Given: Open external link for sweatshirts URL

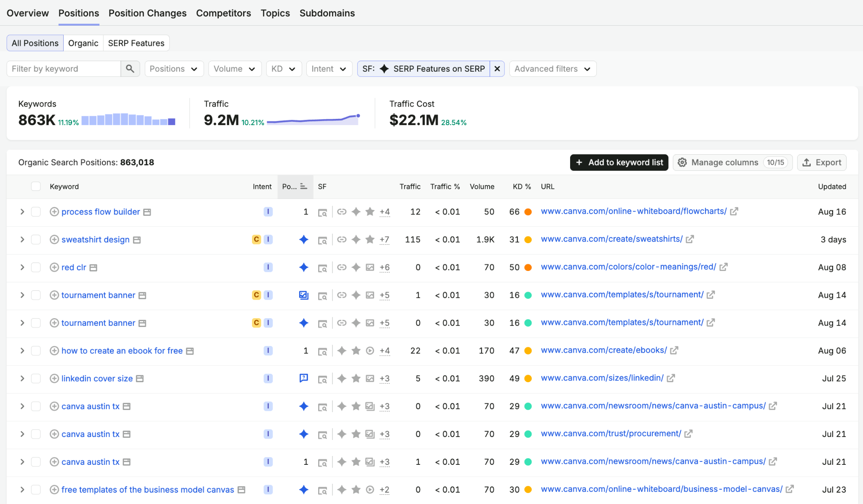Looking at the screenshot, I should pyautogui.click(x=690, y=239).
